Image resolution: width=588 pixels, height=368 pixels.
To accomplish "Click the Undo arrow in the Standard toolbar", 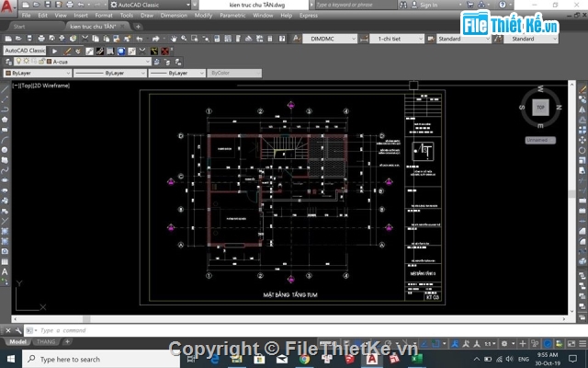I will [x=140, y=39].
